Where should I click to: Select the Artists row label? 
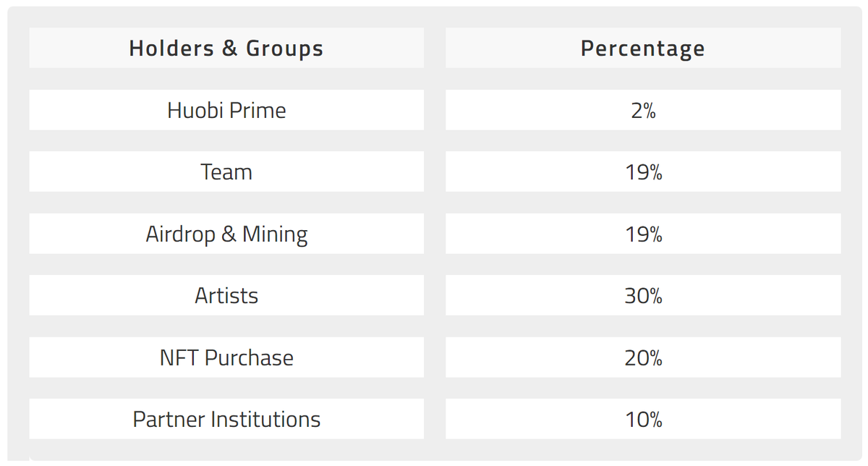coord(226,296)
